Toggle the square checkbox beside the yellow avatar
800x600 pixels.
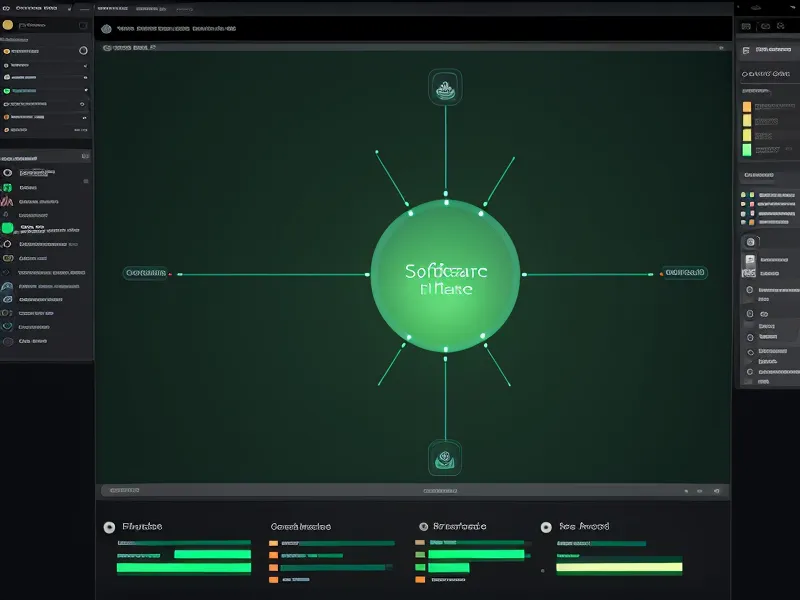(83, 26)
